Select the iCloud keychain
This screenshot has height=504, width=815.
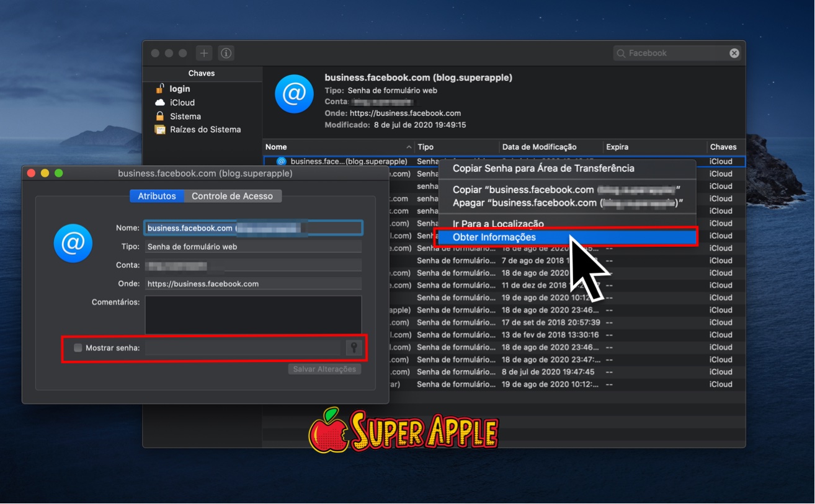182,103
